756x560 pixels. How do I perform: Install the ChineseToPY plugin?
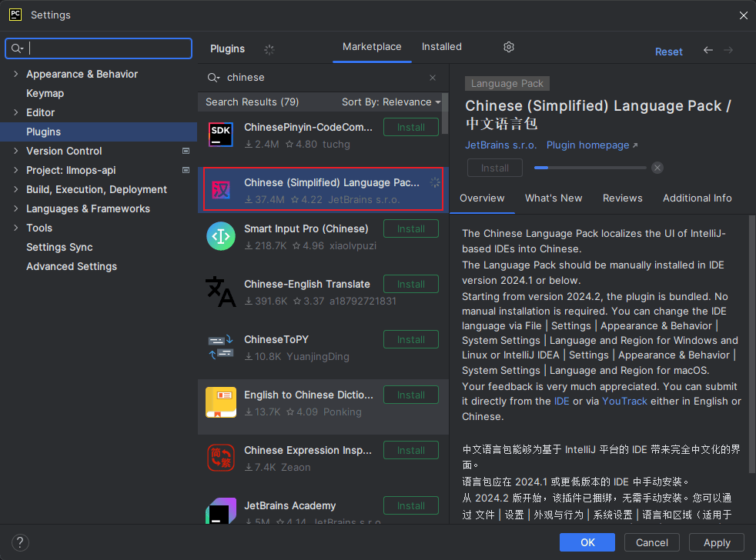point(410,339)
